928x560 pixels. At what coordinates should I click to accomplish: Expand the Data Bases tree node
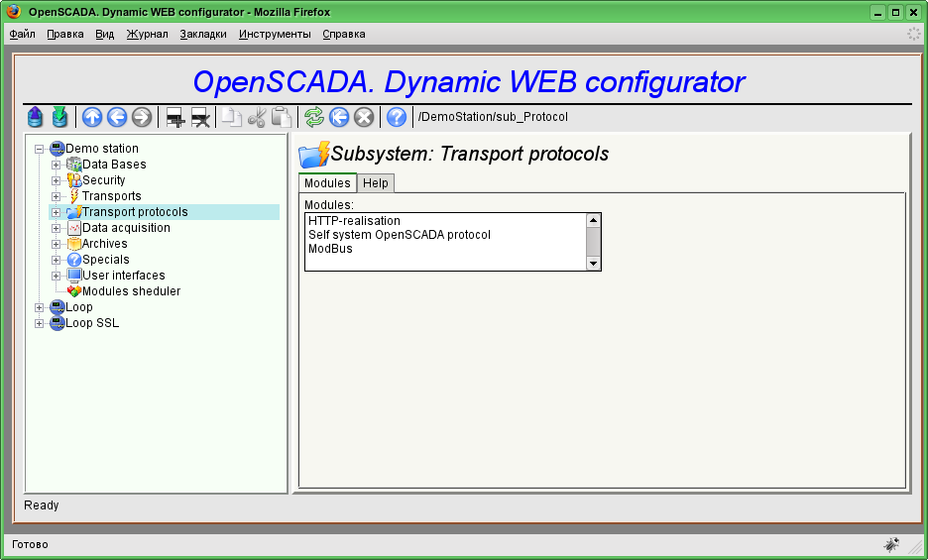pos(56,165)
